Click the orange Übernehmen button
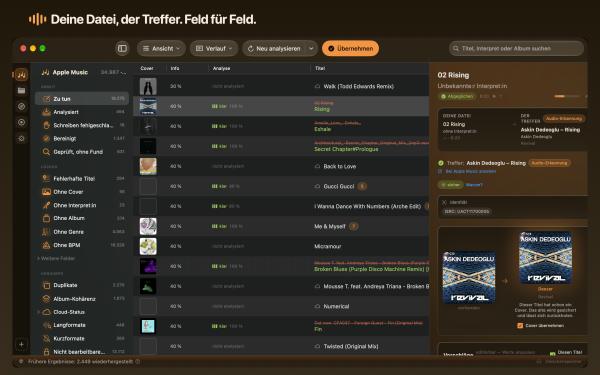Viewport: 600px width, 375px height. [x=351, y=49]
